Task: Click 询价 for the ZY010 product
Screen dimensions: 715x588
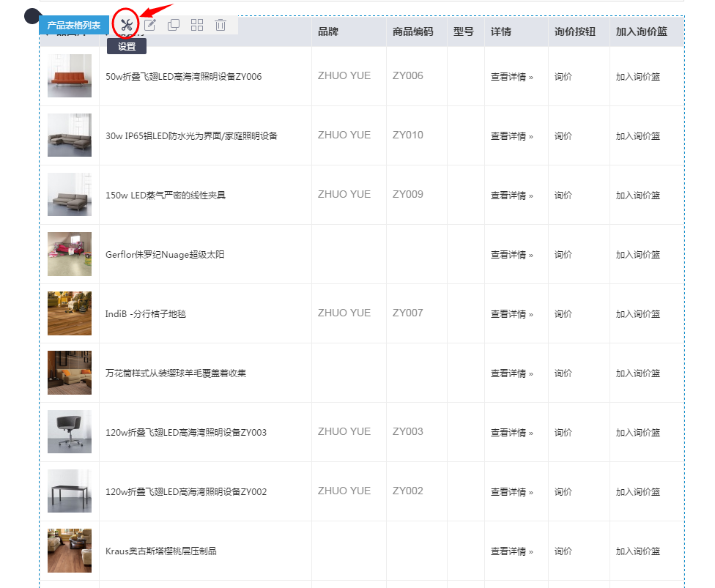Action: [x=563, y=135]
